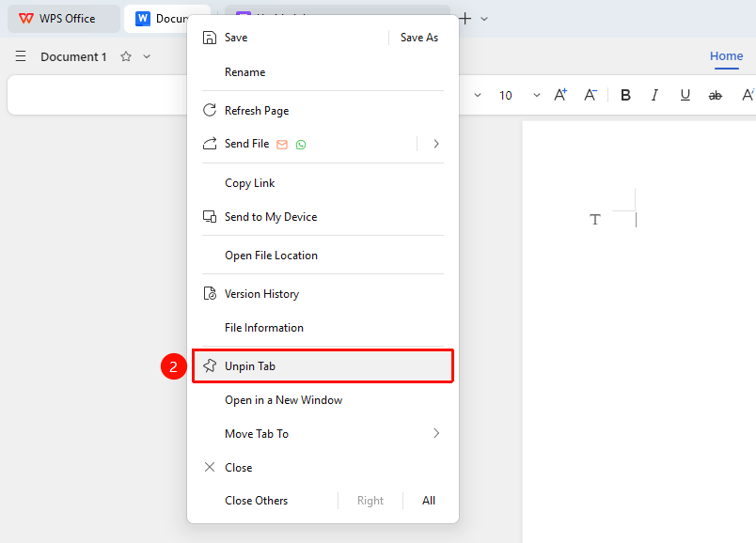Screen dimensions: 756x543
Task: Click the green WhatsApp icon beside Send File
Action: (301, 145)
